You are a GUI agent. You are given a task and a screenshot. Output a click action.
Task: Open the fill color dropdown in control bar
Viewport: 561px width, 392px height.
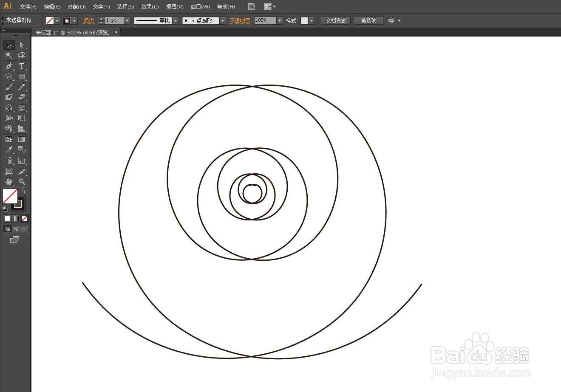tap(57, 20)
